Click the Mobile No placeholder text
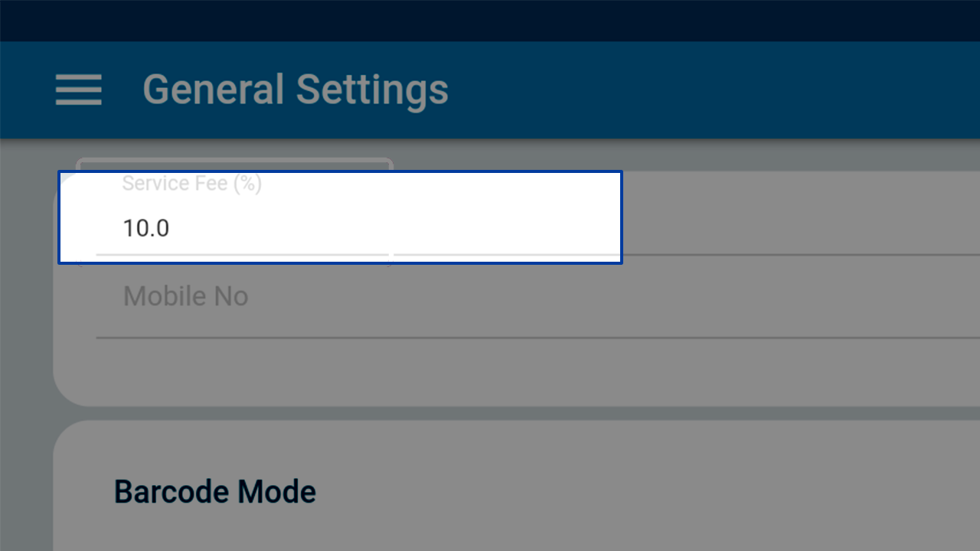Screen dimensions: 980x551 coord(186,296)
